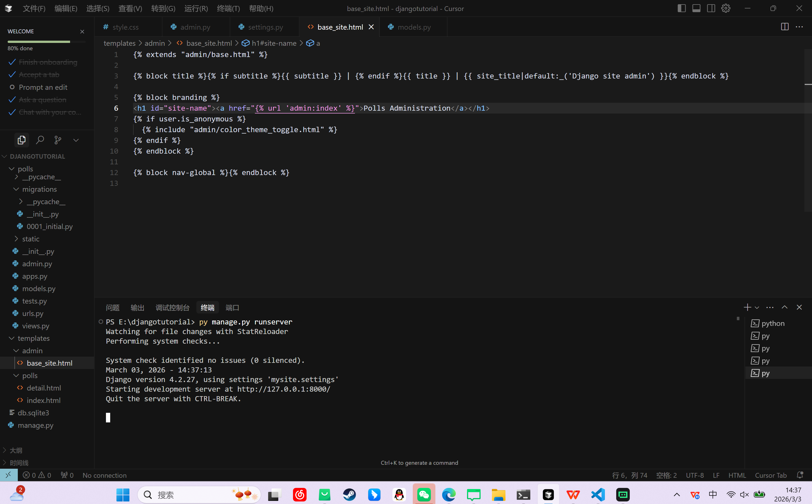Select the Explorer files icon

22,140
